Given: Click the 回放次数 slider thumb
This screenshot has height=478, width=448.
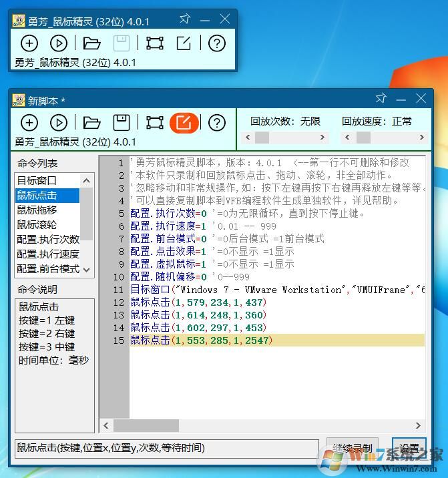Looking at the screenshot, I should tap(262, 138).
